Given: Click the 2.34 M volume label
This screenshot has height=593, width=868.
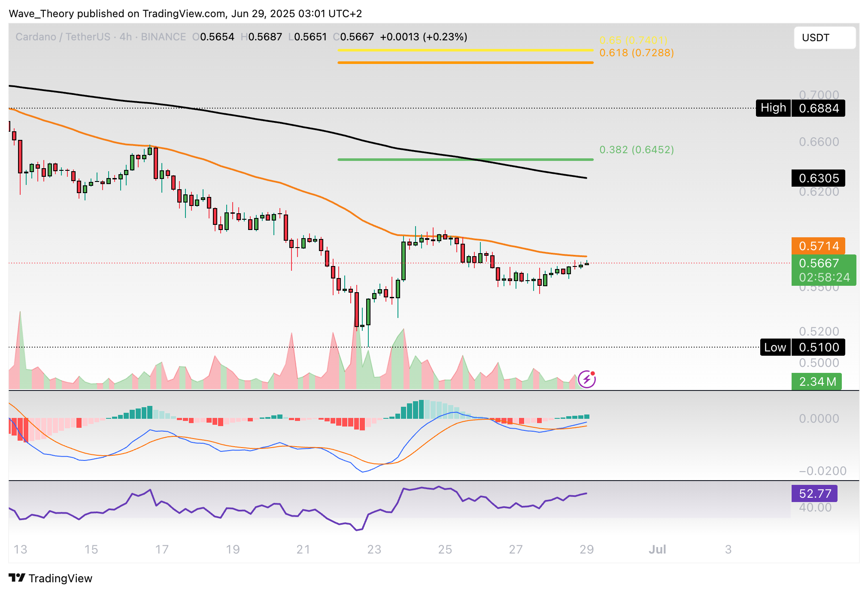Looking at the screenshot, I should click(816, 381).
